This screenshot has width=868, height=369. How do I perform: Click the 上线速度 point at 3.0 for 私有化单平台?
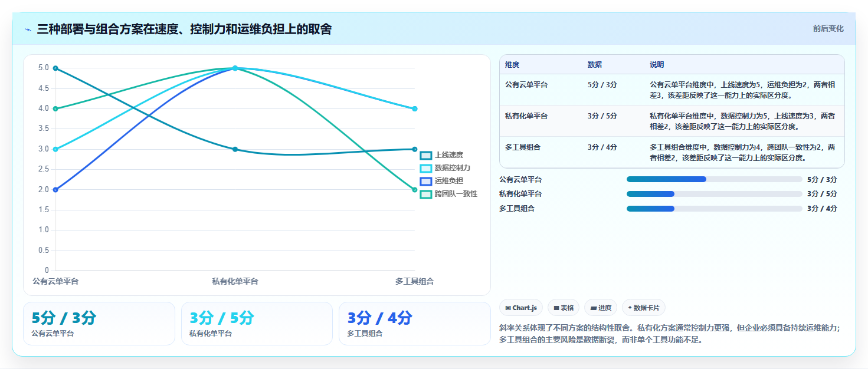(235, 149)
